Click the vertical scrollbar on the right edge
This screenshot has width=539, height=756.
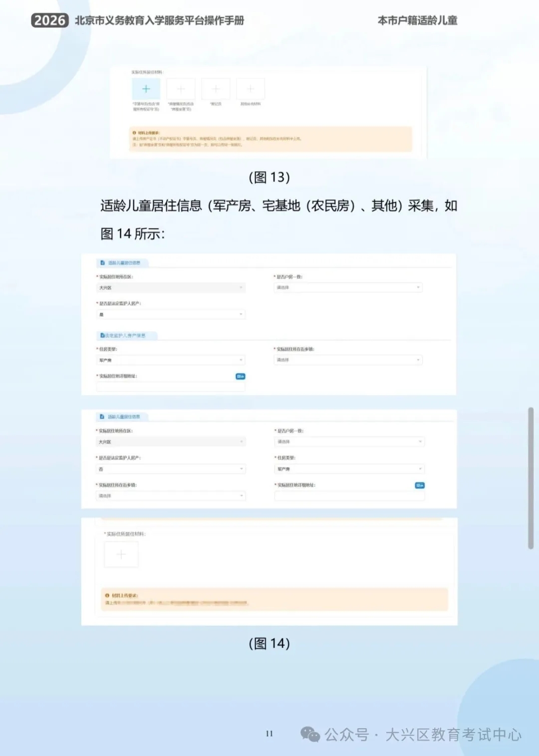pyautogui.click(x=531, y=478)
